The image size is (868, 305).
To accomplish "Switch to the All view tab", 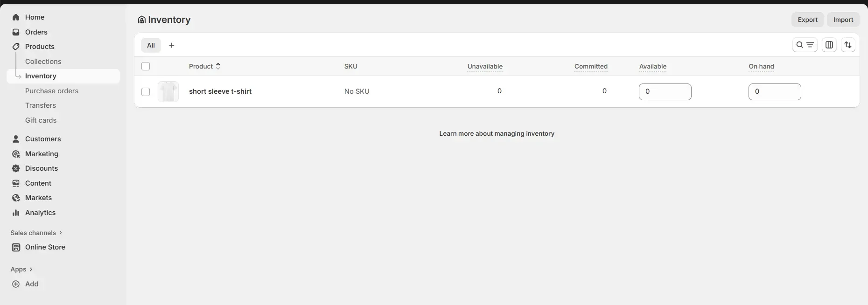I will click(151, 45).
